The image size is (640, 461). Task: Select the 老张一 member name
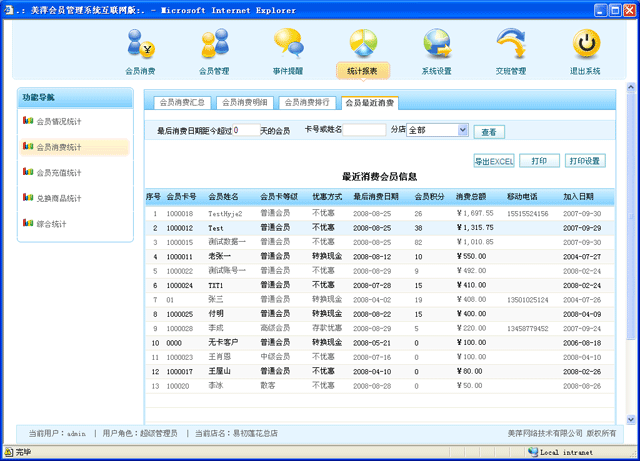[x=220, y=256]
